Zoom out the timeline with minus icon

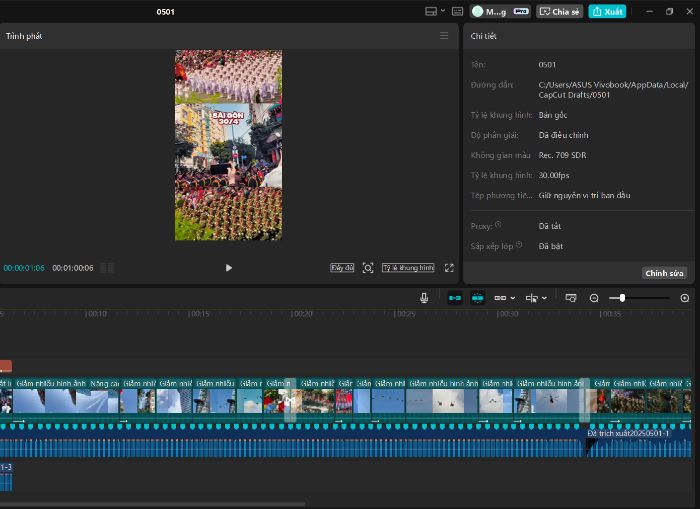pos(594,298)
